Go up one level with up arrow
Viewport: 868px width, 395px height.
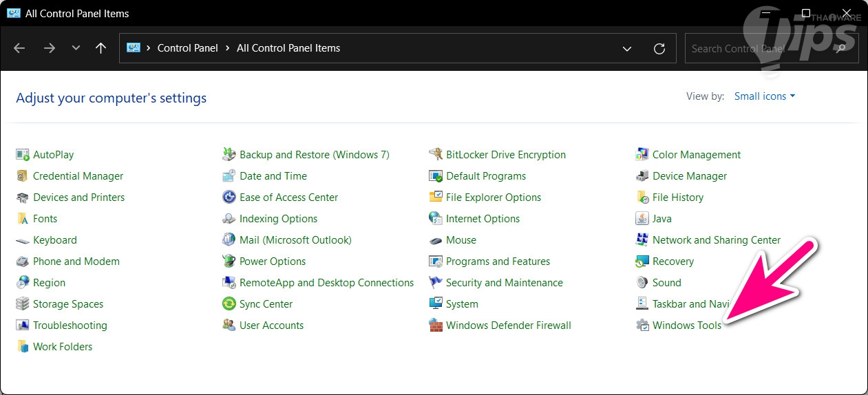pos(101,48)
